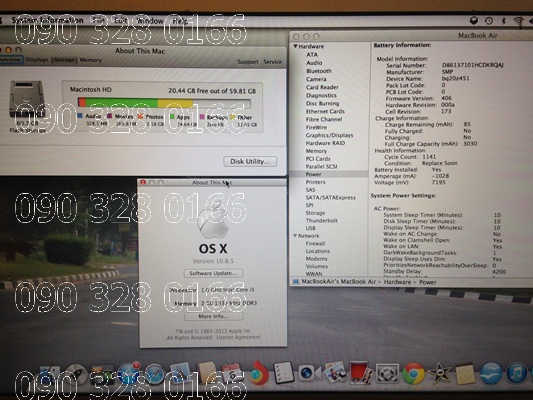Open yellow Stickies notes icon in Dock
The width and height of the screenshot is (533, 400).
(x=465, y=374)
